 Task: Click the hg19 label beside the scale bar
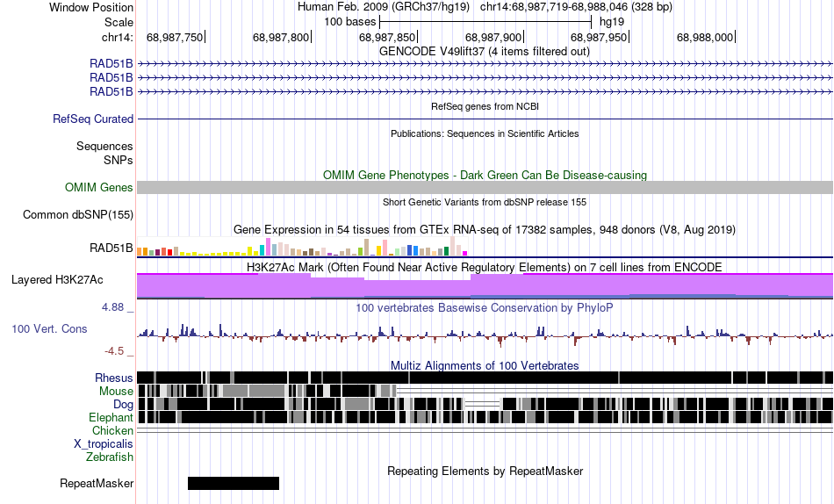coord(612,22)
